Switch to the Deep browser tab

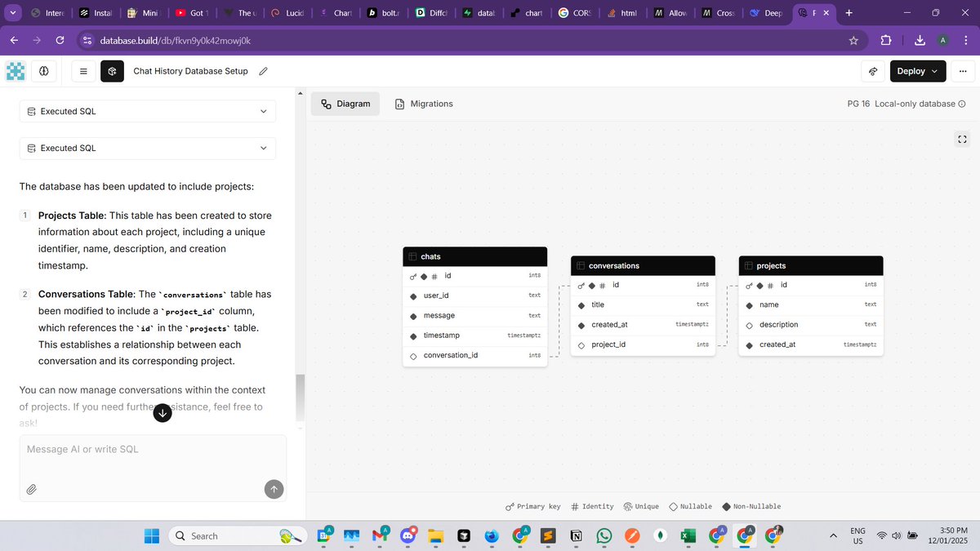click(766, 13)
